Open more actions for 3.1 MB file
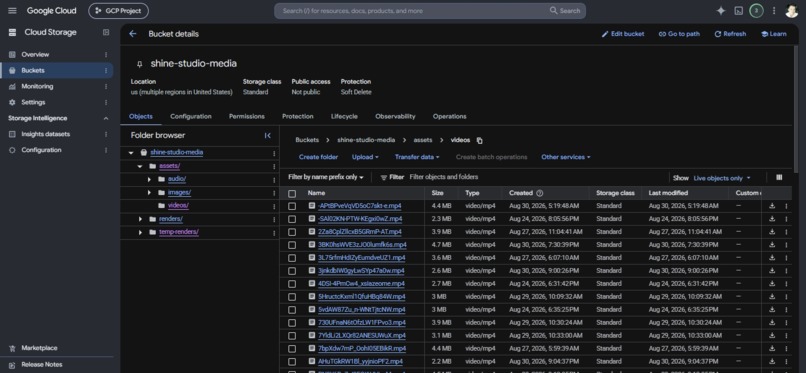 (785, 335)
